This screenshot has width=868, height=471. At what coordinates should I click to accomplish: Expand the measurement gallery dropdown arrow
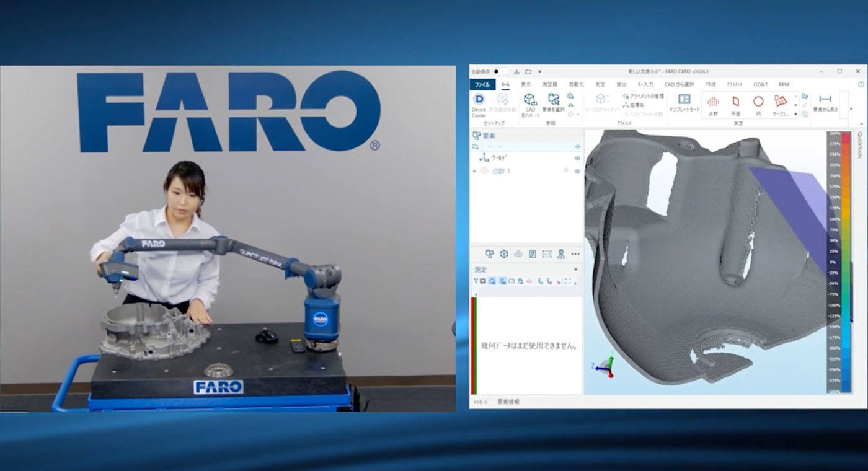tap(795, 113)
